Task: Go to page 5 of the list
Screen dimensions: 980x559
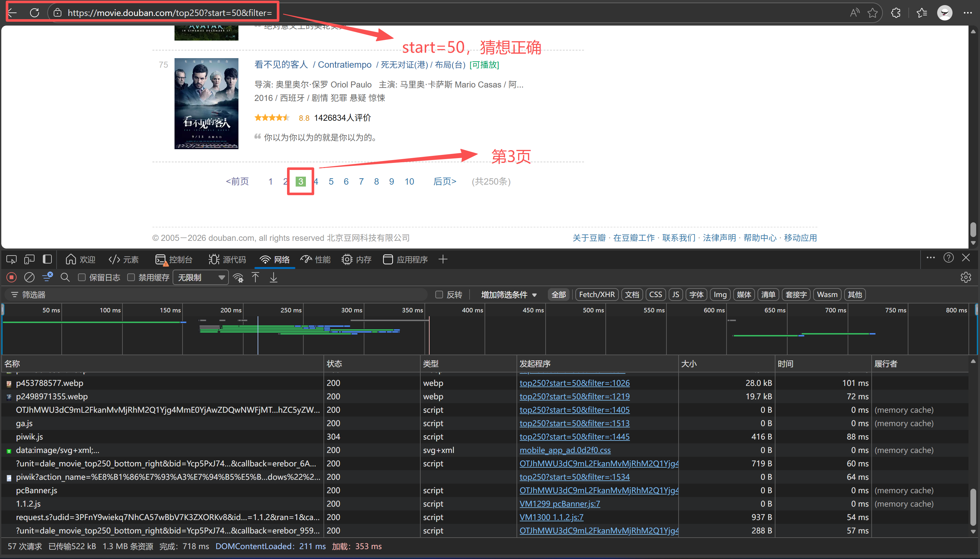Action: pyautogui.click(x=331, y=181)
